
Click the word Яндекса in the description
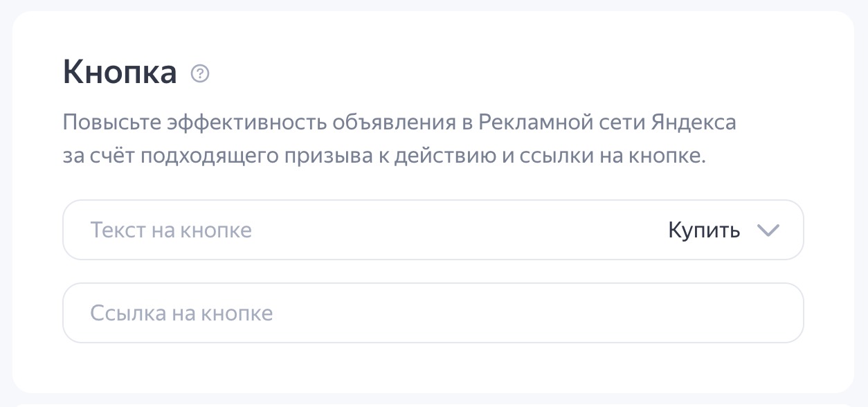click(x=693, y=124)
